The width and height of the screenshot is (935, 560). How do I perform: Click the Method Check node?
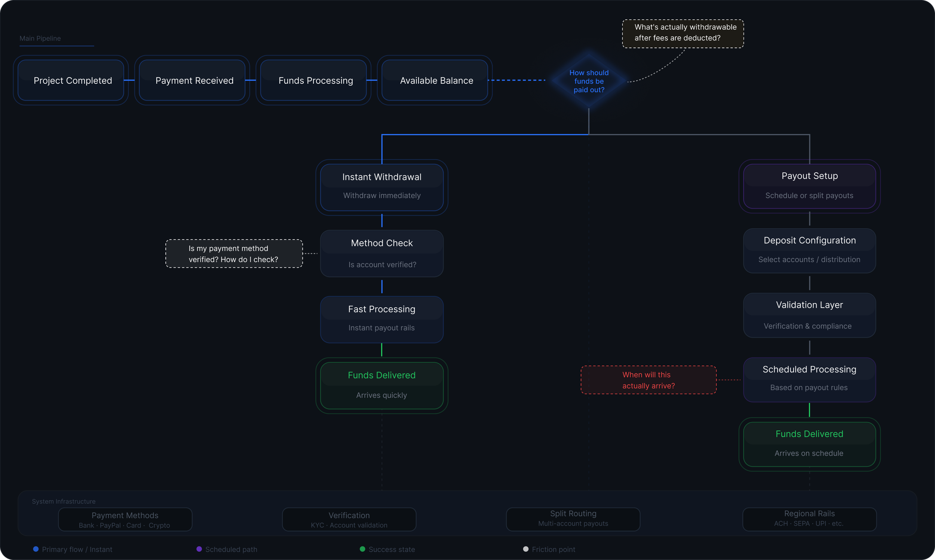click(x=381, y=253)
